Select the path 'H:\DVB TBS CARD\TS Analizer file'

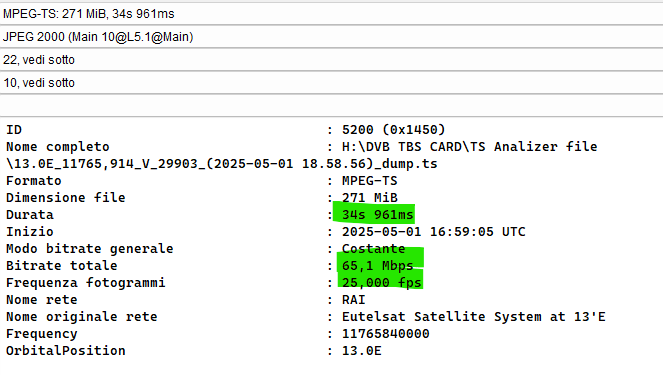coord(469,147)
